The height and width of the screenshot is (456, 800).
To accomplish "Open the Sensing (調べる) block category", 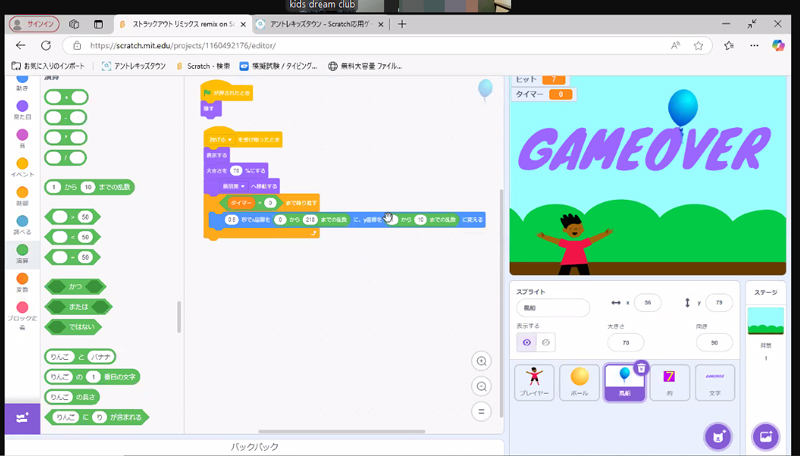I will [x=22, y=224].
